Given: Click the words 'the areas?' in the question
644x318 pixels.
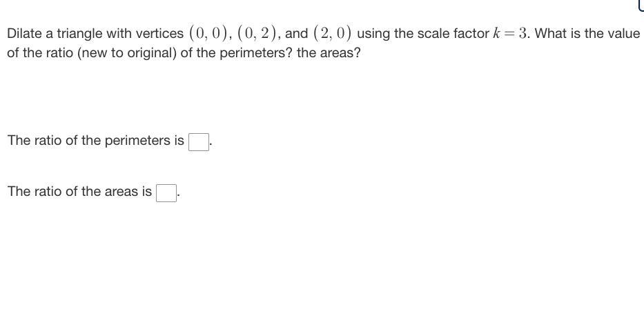Looking at the screenshot, I should click(328, 53).
